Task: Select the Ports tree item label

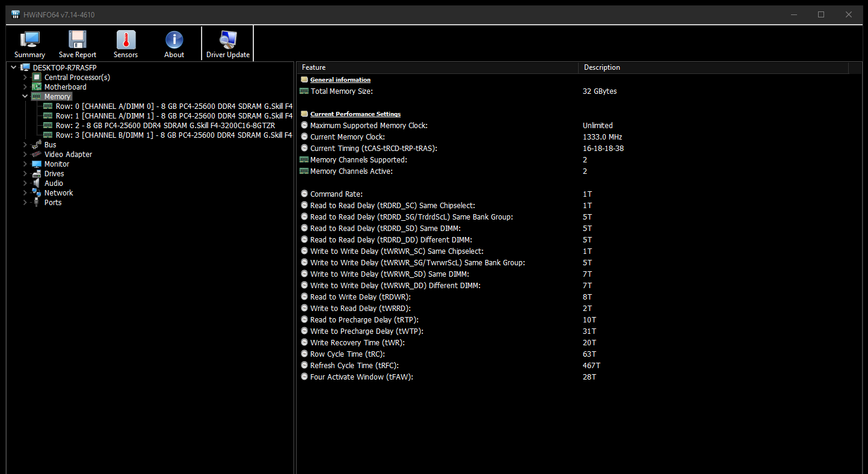Action: (53, 202)
